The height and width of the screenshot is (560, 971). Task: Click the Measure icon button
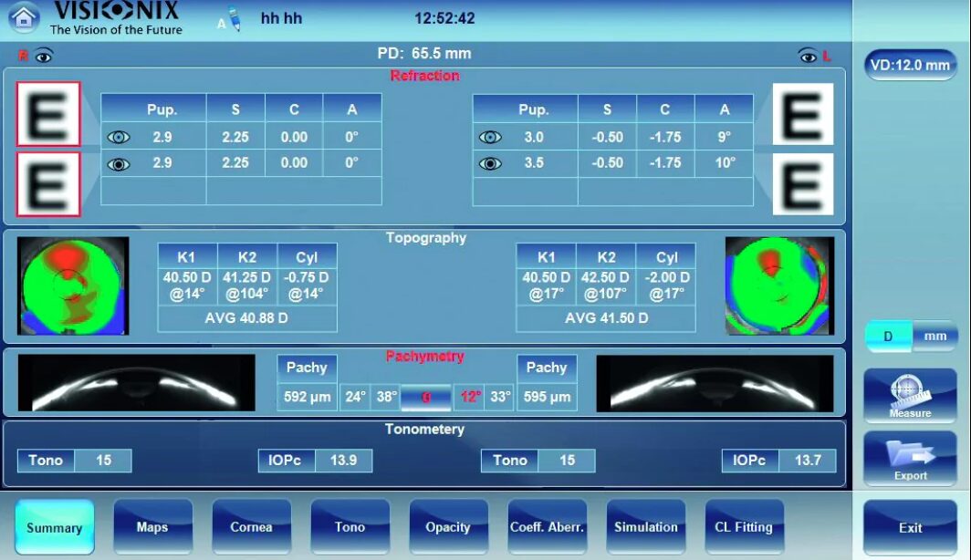pos(910,396)
